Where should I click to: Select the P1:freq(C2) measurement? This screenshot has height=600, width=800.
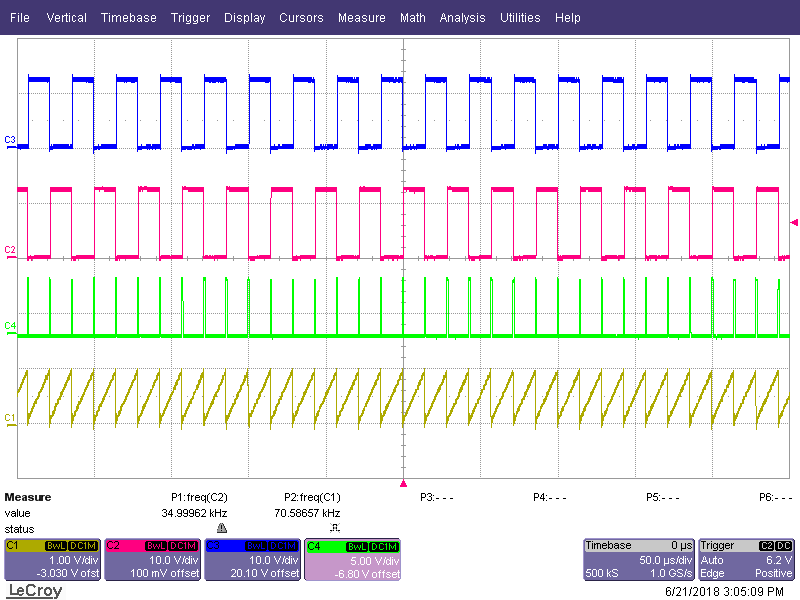[x=199, y=497]
